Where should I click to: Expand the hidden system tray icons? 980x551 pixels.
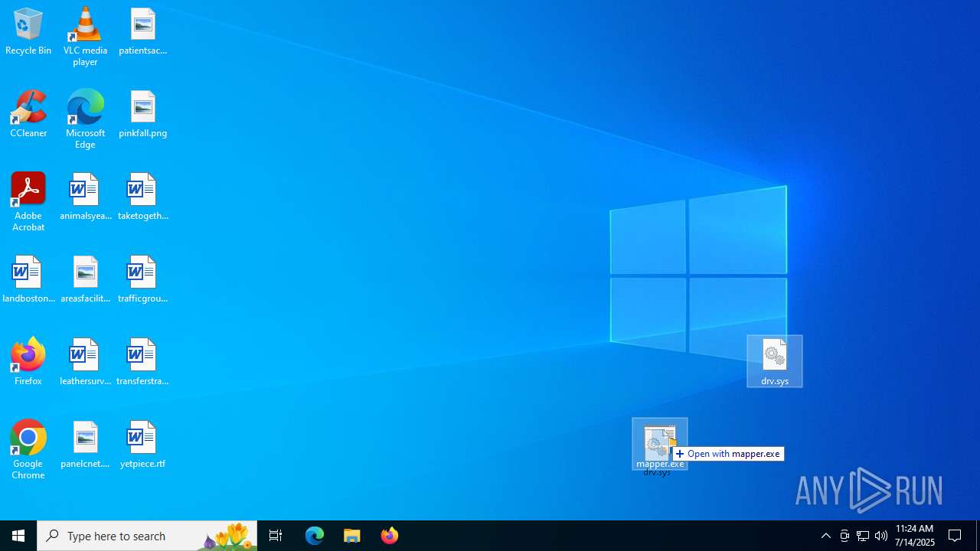(x=826, y=536)
